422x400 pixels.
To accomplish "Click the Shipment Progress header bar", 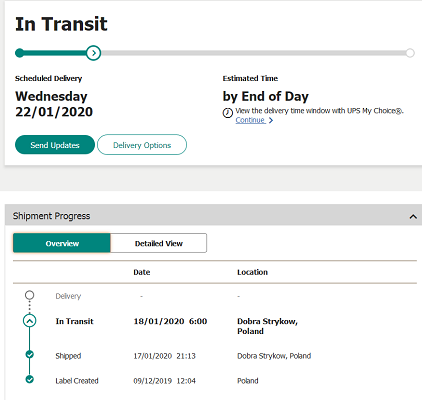I will coord(213,216).
